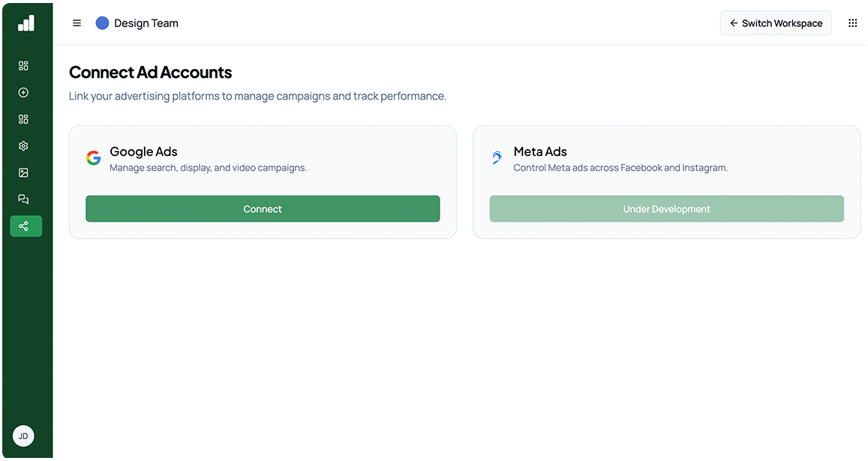Click the Under Development button for Meta Ads

pyautogui.click(x=666, y=208)
